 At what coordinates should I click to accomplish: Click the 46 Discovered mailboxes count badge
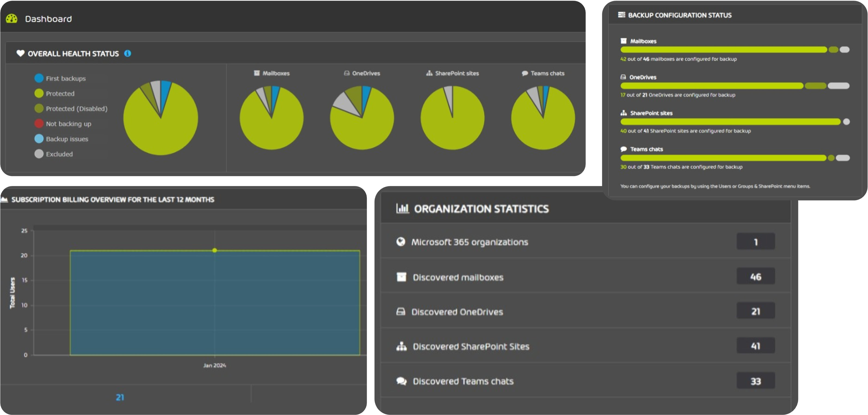pos(755,277)
